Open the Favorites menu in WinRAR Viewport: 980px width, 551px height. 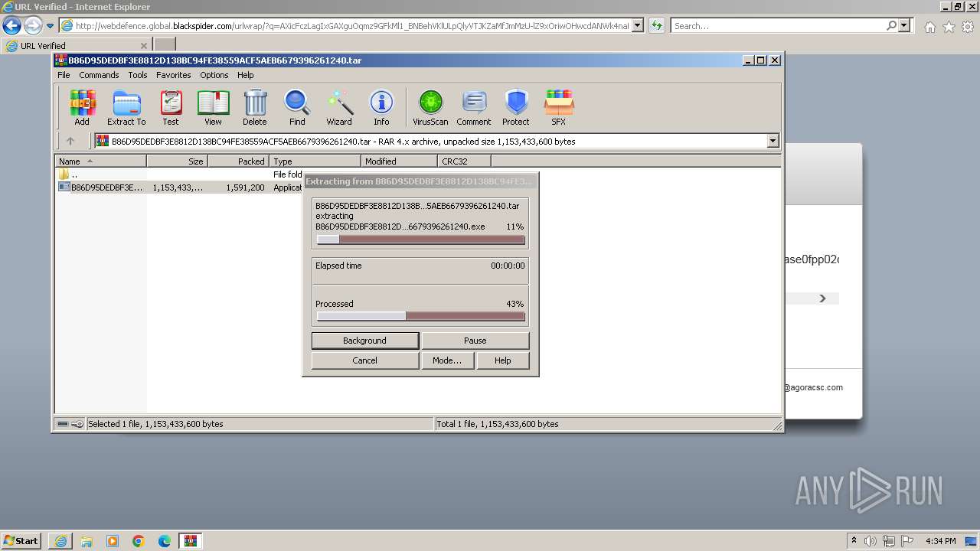click(174, 75)
